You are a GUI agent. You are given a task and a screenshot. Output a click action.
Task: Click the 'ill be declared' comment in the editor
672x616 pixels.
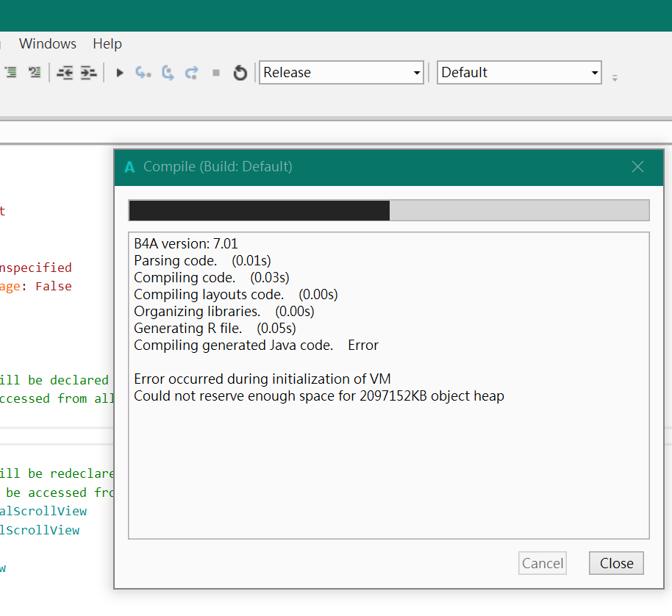tap(54, 380)
